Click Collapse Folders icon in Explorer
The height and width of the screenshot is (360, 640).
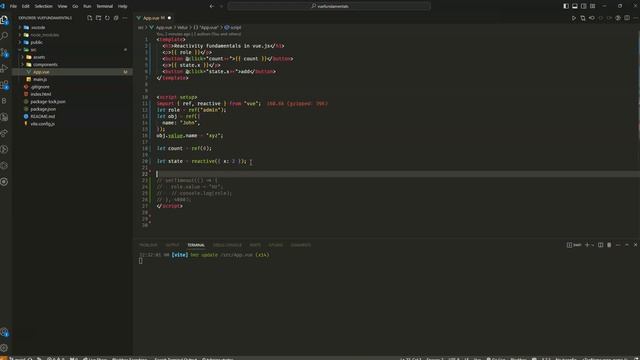pyautogui.click(x=116, y=18)
